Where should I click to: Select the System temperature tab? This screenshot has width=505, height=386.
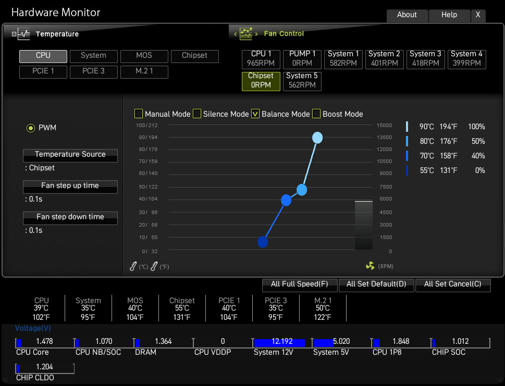94,56
